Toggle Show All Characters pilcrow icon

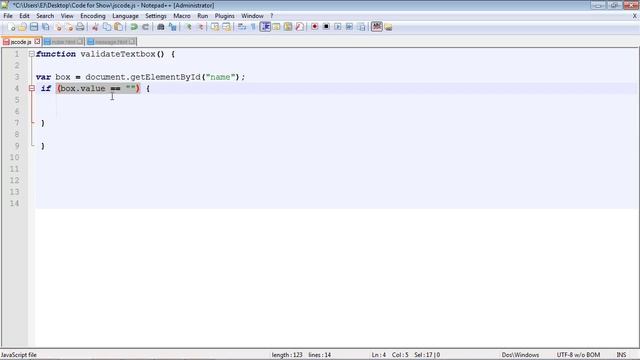(253, 27)
